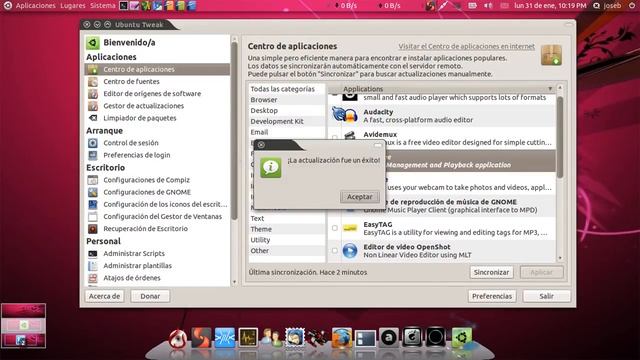
Task: Click the Donar button
Action: coord(150,296)
